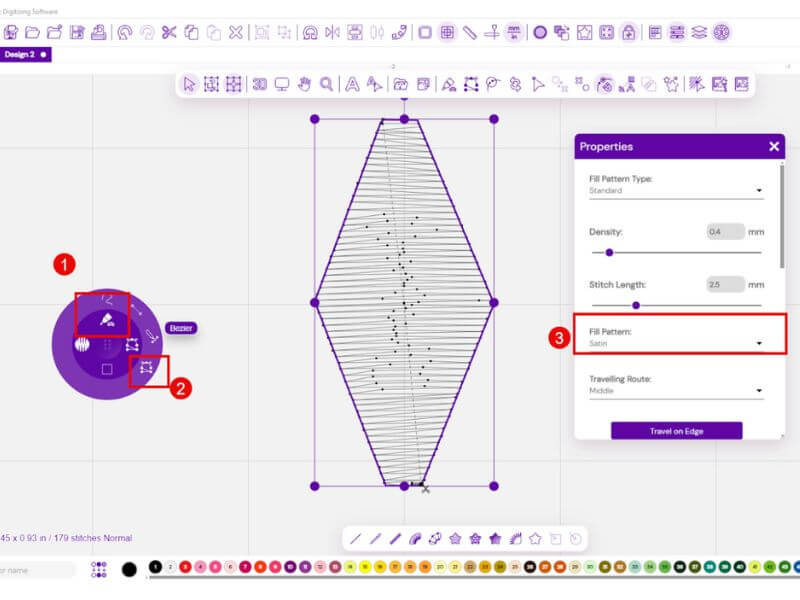Select the arrow pointer tool

pyautogui.click(x=189, y=84)
